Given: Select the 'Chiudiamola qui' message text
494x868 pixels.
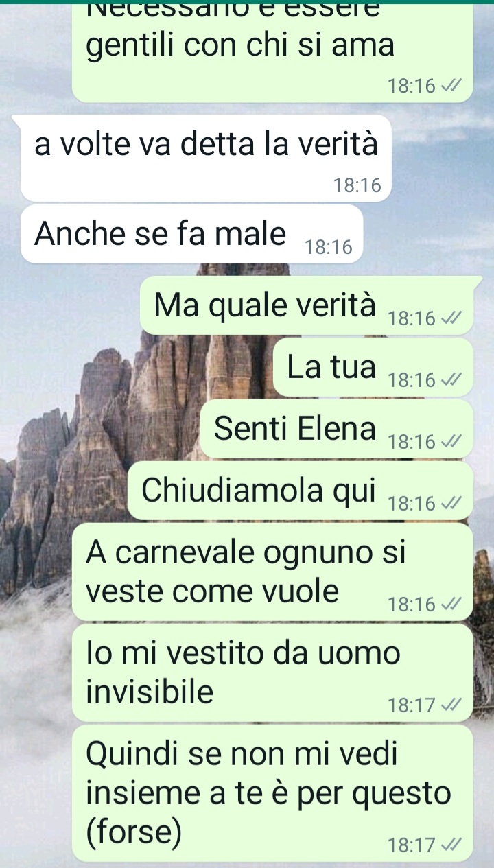Looking at the screenshot, I should 259,491.
